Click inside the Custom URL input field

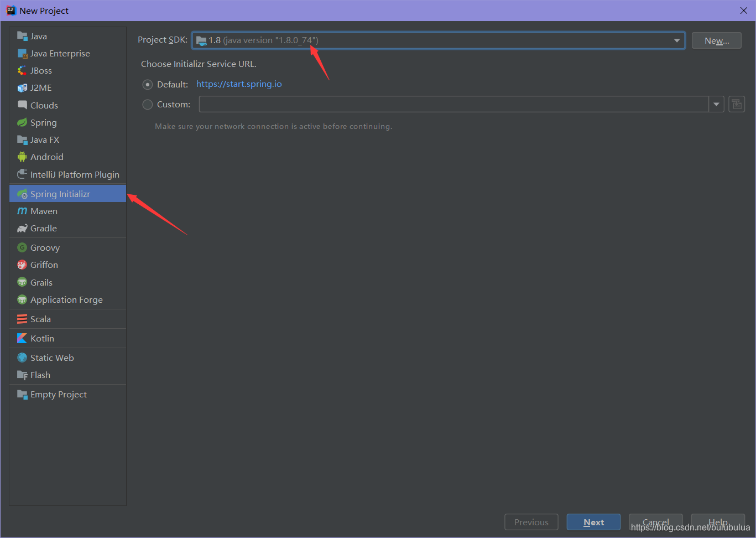tap(454, 104)
